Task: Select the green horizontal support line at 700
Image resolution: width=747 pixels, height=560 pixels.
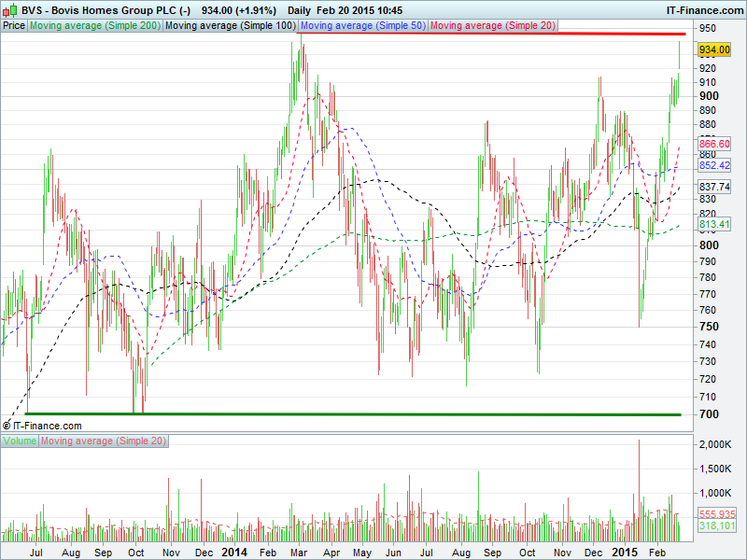Action: coord(355,413)
